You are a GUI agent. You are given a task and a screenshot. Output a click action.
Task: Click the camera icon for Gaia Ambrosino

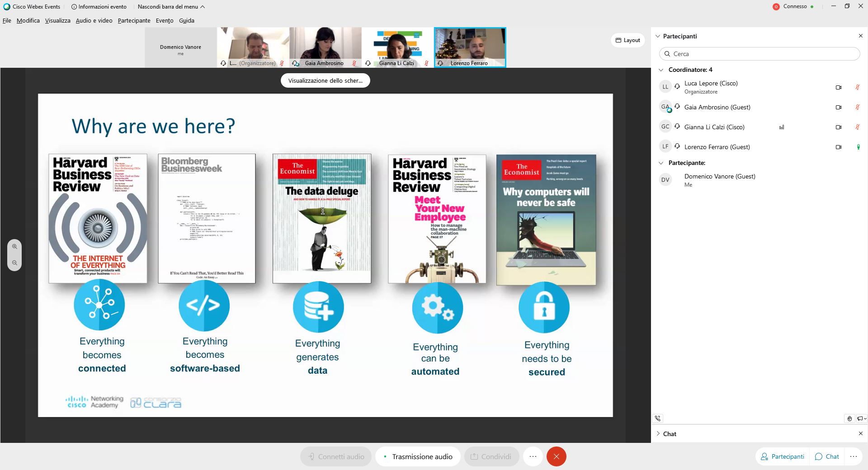[x=839, y=107]
